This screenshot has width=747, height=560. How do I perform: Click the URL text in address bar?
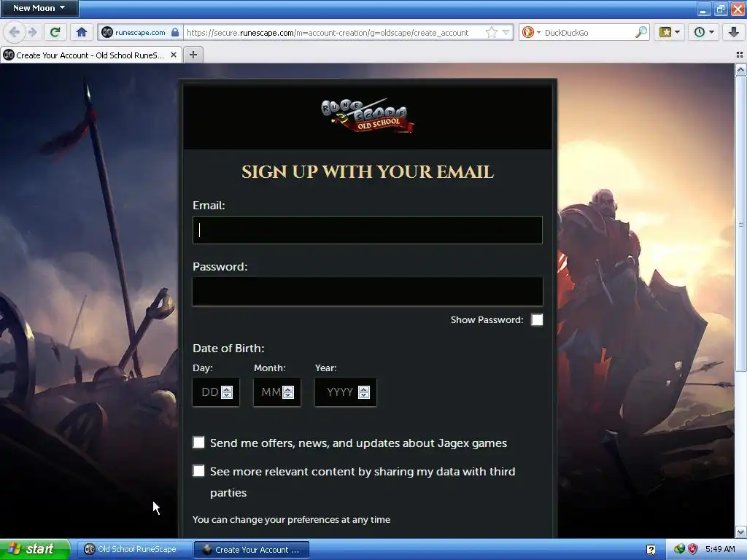[x=328, y=32]
